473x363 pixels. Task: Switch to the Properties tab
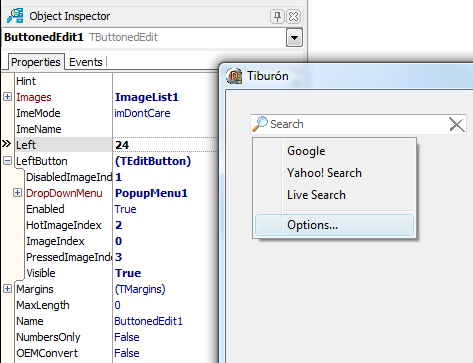point(36,62)
